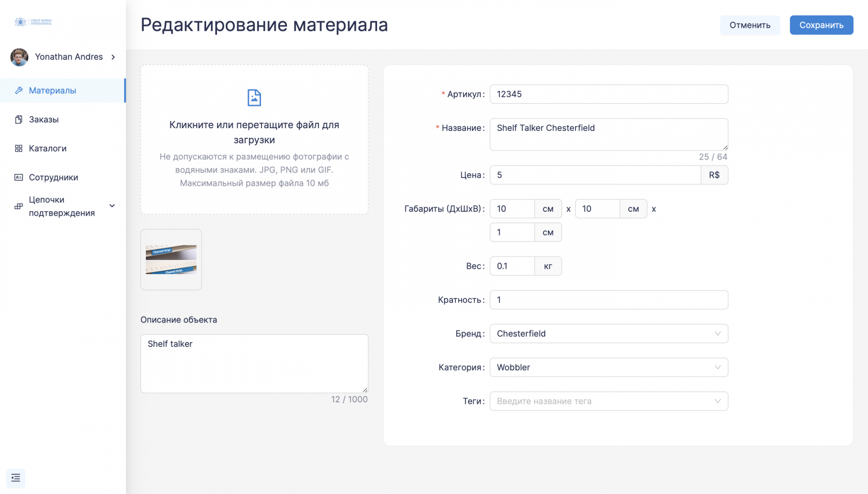Click the Цепочки подтверждения chain icon
Screen dimensions: 868x494
pos(18,206)
